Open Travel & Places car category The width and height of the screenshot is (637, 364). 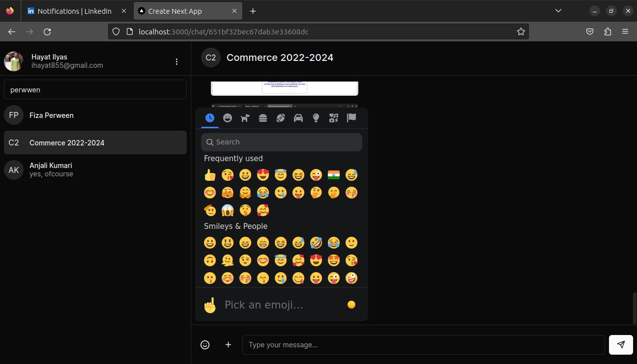298,118
